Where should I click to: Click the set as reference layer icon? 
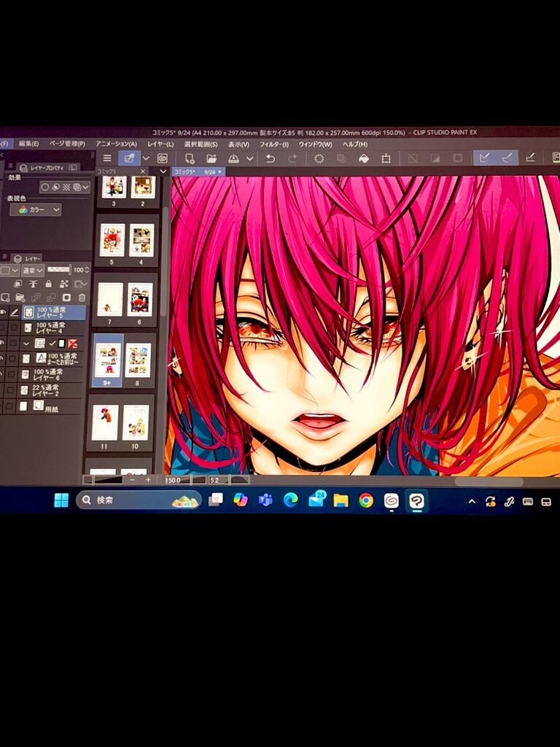tap(34, 284)
